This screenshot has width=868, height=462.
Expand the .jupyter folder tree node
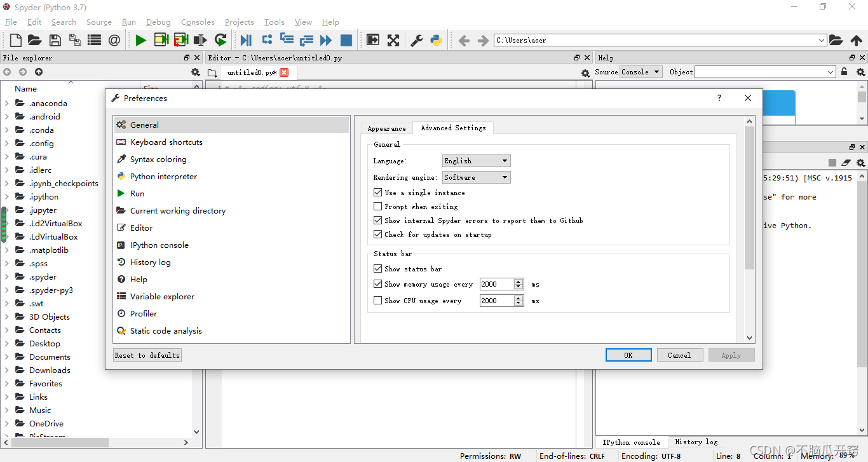[x=7, y=210]
